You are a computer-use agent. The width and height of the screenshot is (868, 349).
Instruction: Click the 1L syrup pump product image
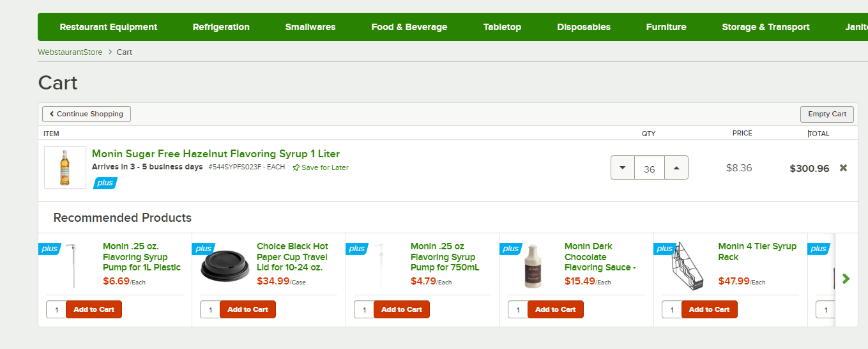(x=70, y=265)
